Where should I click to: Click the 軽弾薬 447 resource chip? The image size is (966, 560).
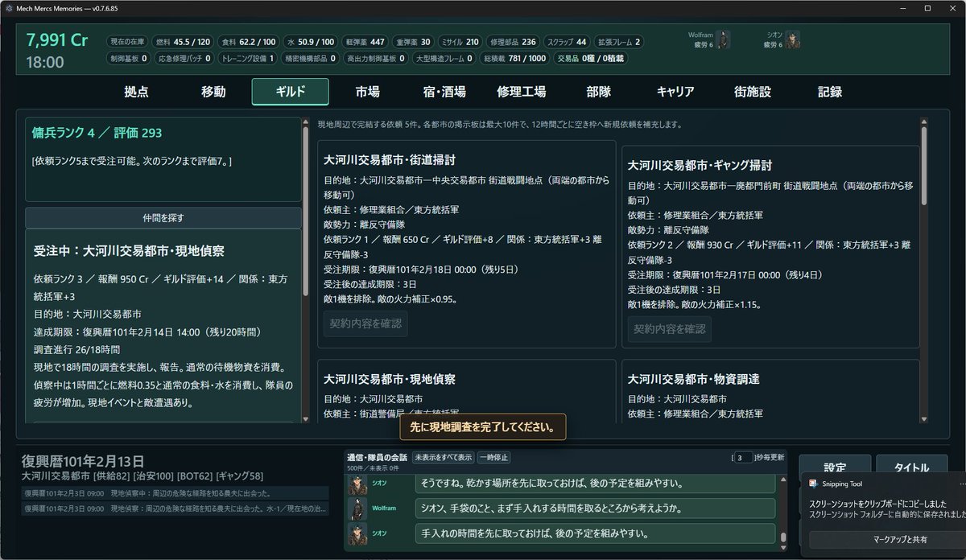click(x=364, y=42)
